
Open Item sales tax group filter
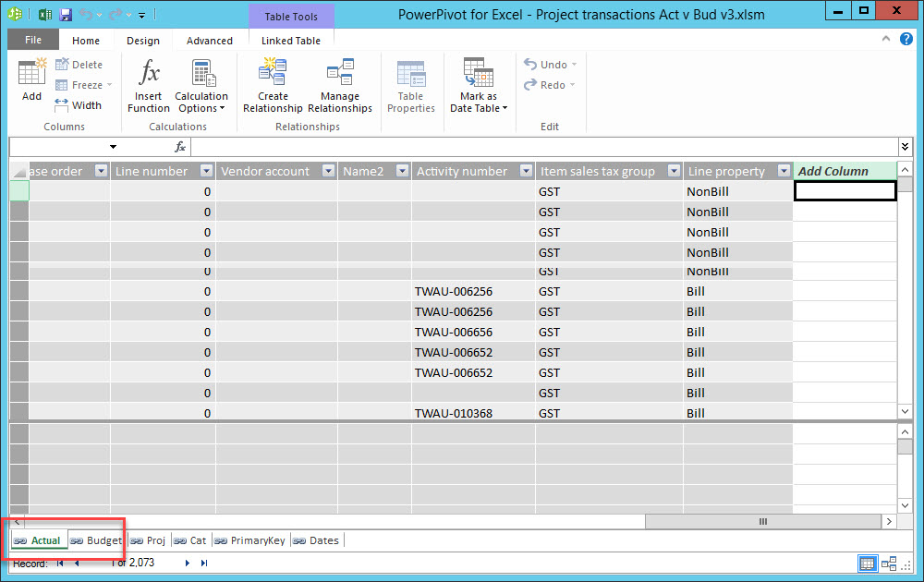[675, 171]
